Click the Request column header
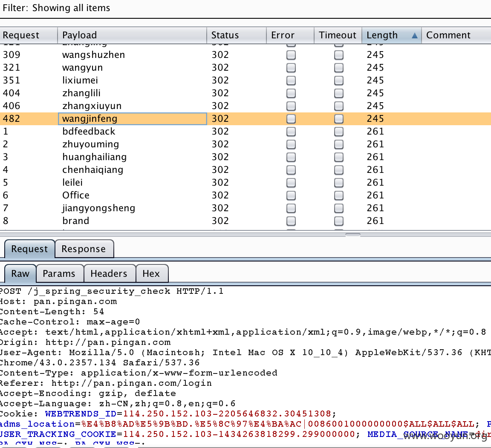 coord(29,35)
